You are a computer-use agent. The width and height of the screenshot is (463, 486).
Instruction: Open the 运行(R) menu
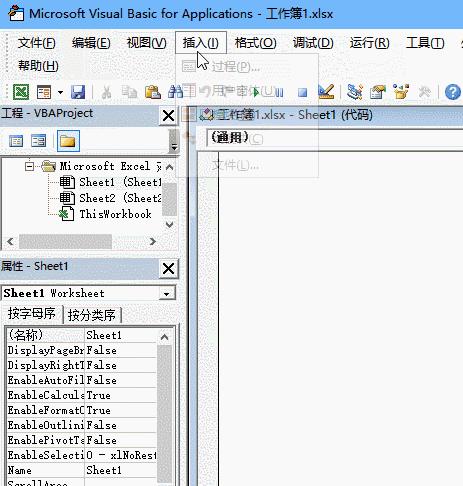tap(369, 43)
